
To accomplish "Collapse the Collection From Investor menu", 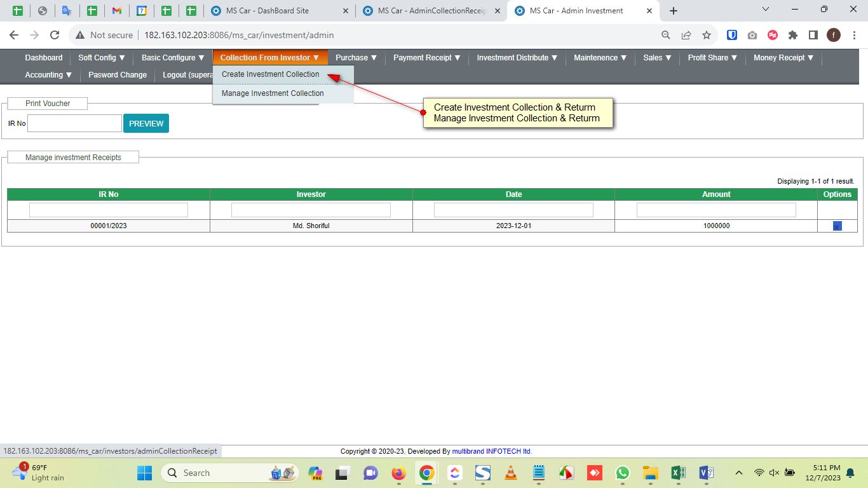I will click(x=270, y=58).
